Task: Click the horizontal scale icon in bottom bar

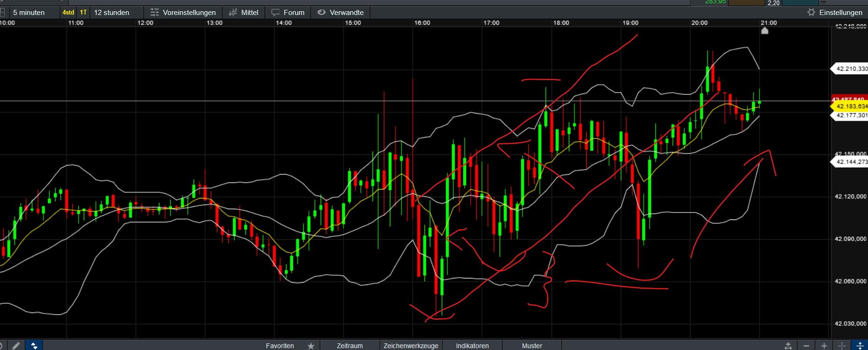Action: pyautogui.click(x=789, y=346)
